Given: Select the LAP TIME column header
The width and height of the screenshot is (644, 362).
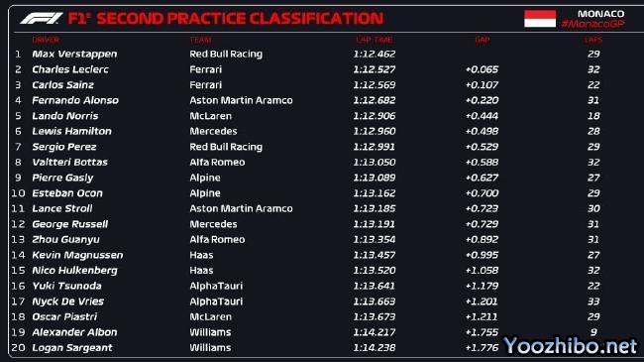Looking at the screenshot, I should click(375, 40).
